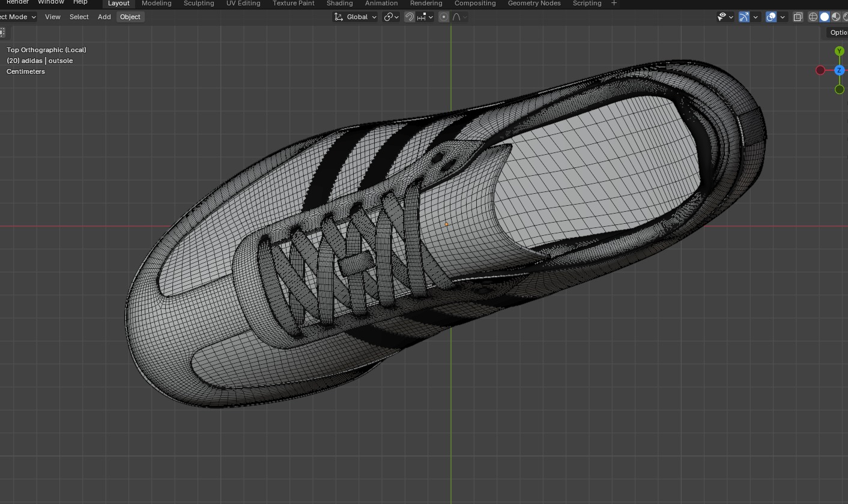Switch to the Sculpting workspace tab
Viewport: 848px width, 504px height.
[199, 4]
